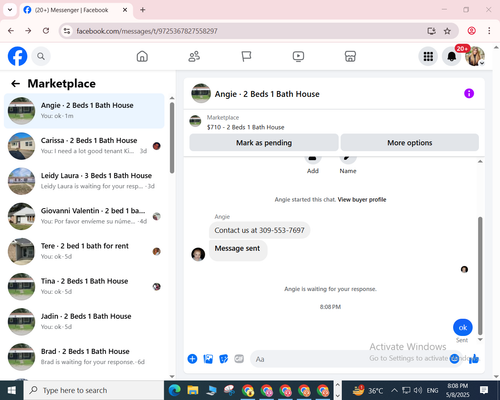Viewport: 500px width, 400px height.
Task: Open Windows notification center
Action: click(x=484, y=390)
